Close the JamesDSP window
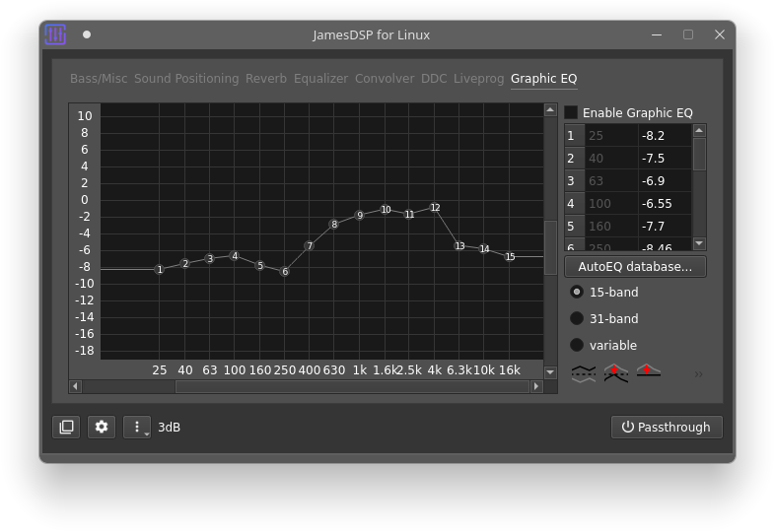Screen dimensions: 775x532 720,34
